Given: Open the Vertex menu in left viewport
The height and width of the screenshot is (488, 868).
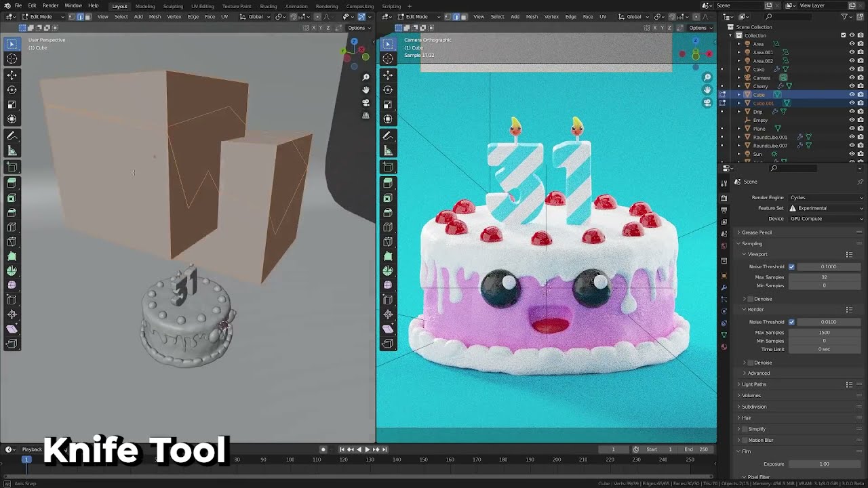Looking at the screenshot, I should click(x=174, y=16).
